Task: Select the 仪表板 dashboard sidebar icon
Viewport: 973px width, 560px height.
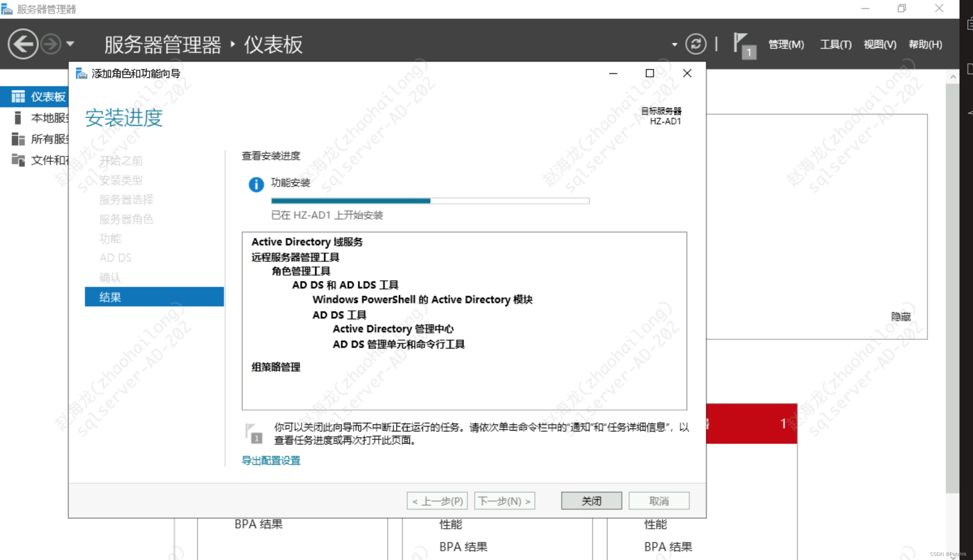Action: click(18, 97)
